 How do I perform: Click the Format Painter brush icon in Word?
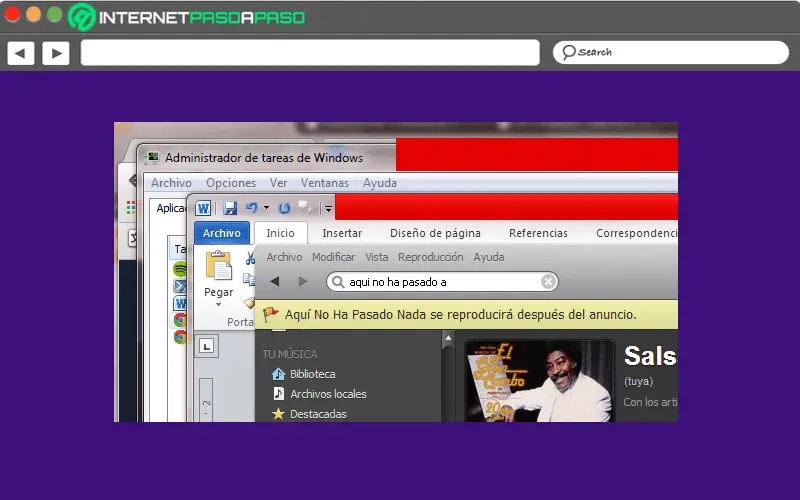249,303
